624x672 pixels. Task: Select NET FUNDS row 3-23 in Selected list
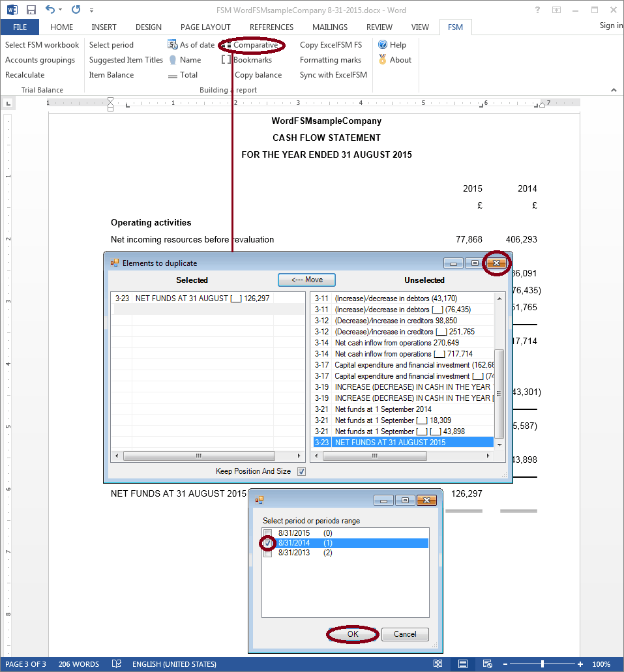tap(208, 299)
